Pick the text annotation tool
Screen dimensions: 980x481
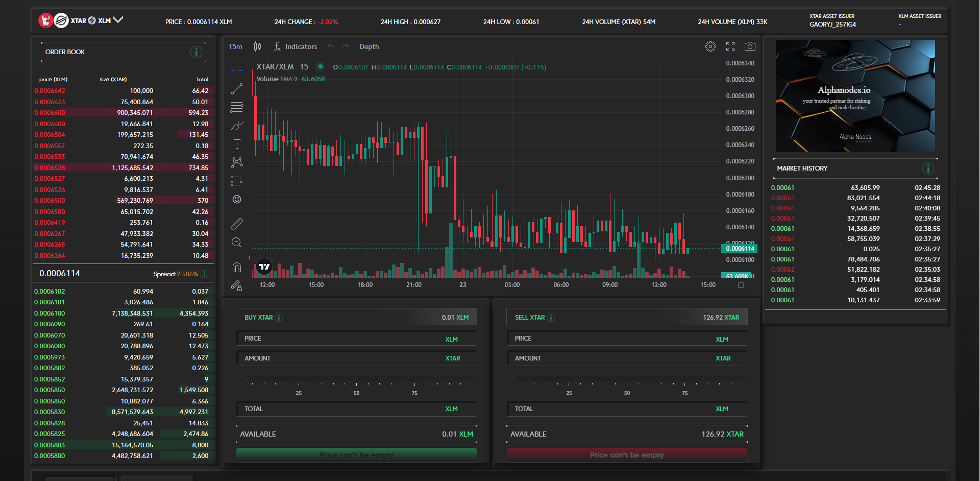[237, 144]
